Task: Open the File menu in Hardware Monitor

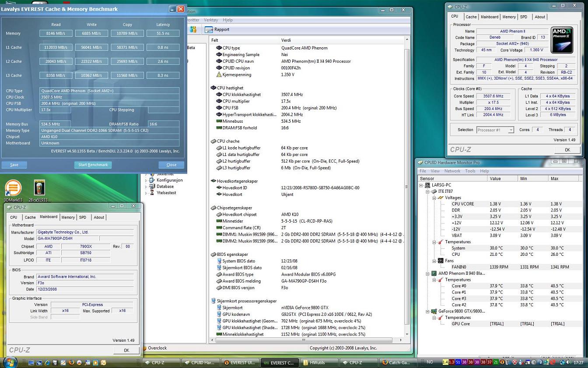Action: click(x=423, y=171)
